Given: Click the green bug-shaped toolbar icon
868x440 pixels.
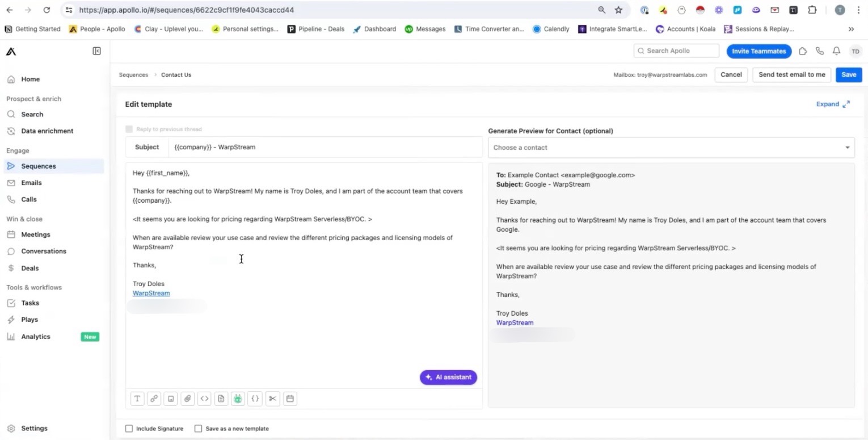Looking at the screenshot, I should (x=238, y=399).
